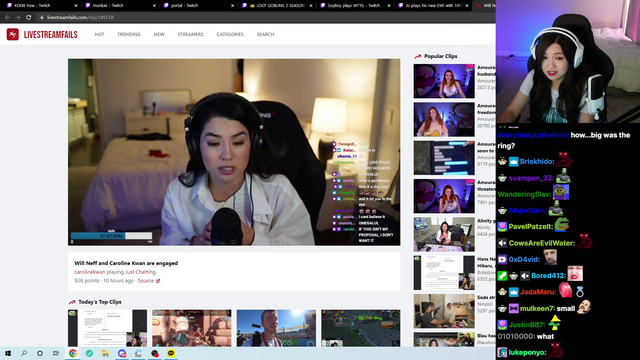This screenshot has height=360, width=640.
Task: Open the document popular clip thumbnail
Action: pos(444,273)
